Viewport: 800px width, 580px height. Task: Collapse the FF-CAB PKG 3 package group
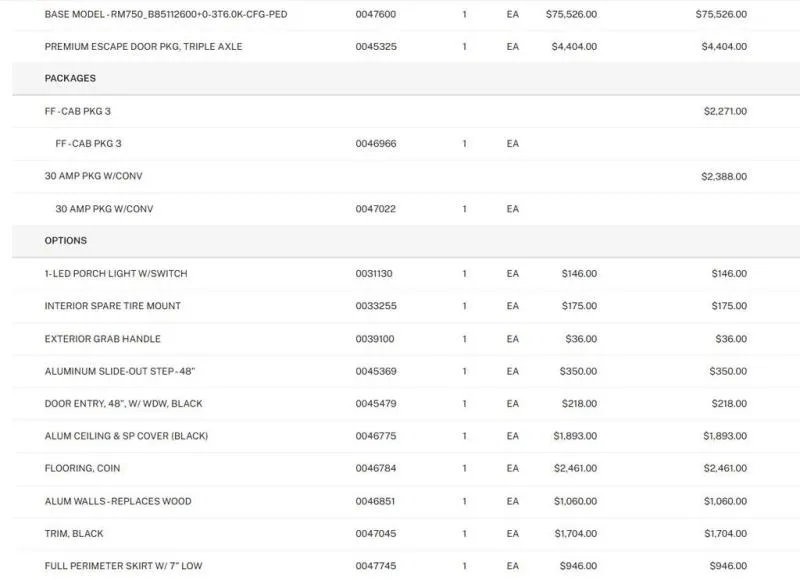76,110
